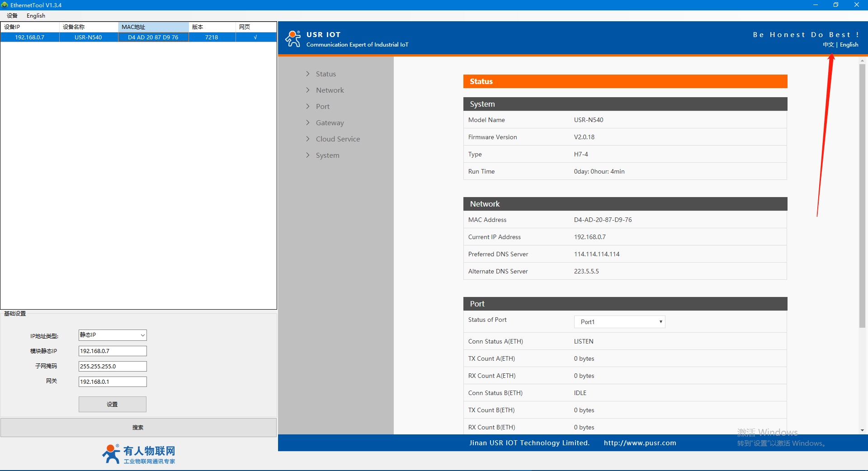The height and width of the screenshot is (471, 868).
Task: Open the Port sidebar section
Action: click(322, 107)
